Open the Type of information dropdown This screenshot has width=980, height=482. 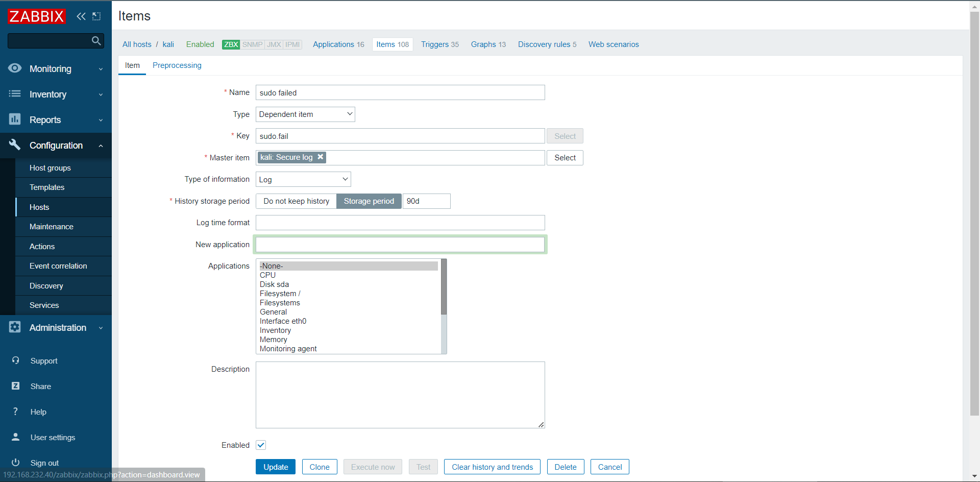tap(303, 180)
